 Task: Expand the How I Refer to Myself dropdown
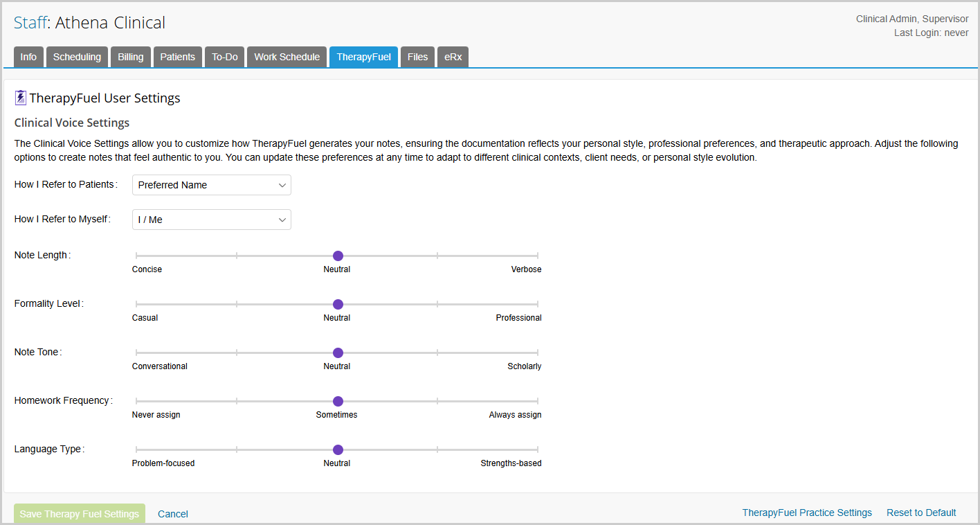(x=212, y=220)
